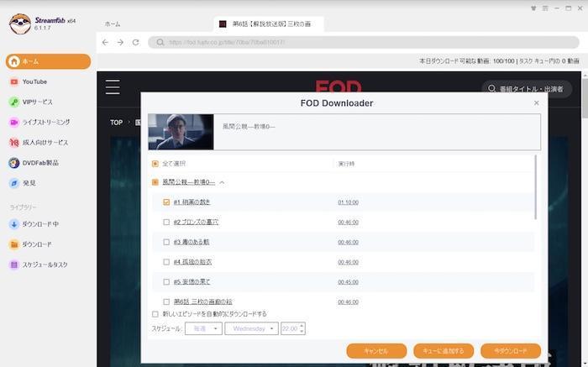Open VIP services in the sidebar
588x367 pixels.
tap(31, 102)
